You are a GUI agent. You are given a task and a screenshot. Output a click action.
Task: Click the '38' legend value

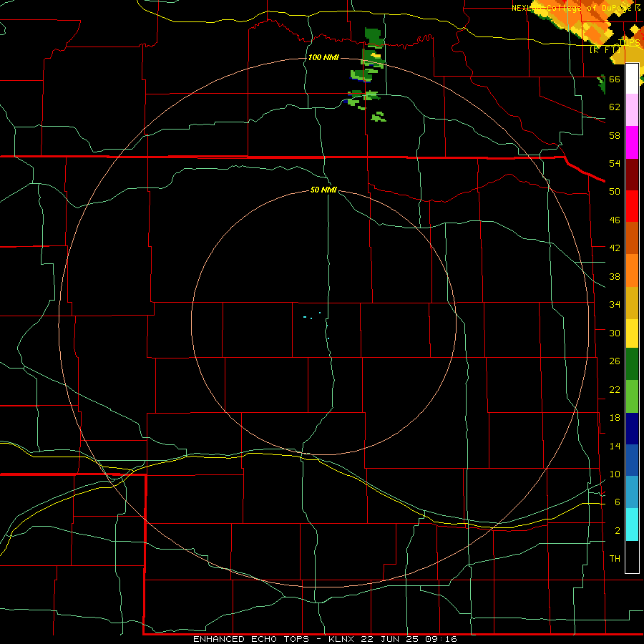(x=615, y=276)
